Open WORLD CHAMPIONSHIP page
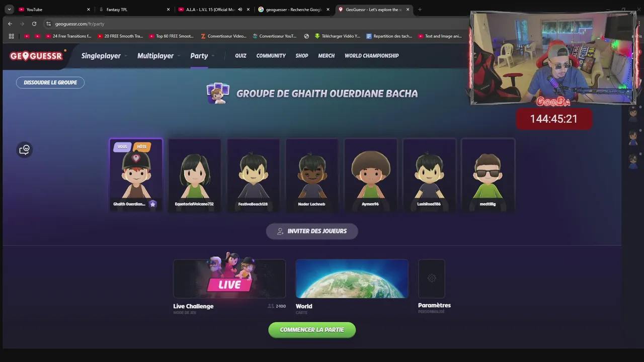 click(x=371, y=56)
